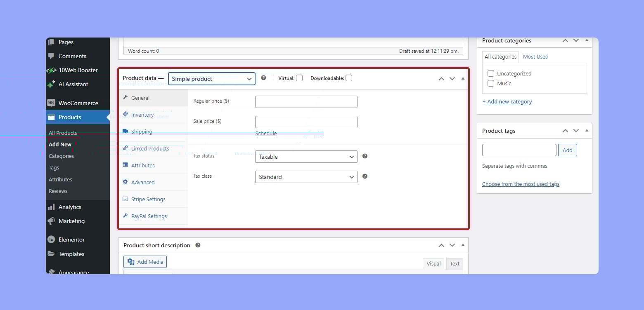Click the WooCommerce icon in sidebar

click(x=51, y=103)
